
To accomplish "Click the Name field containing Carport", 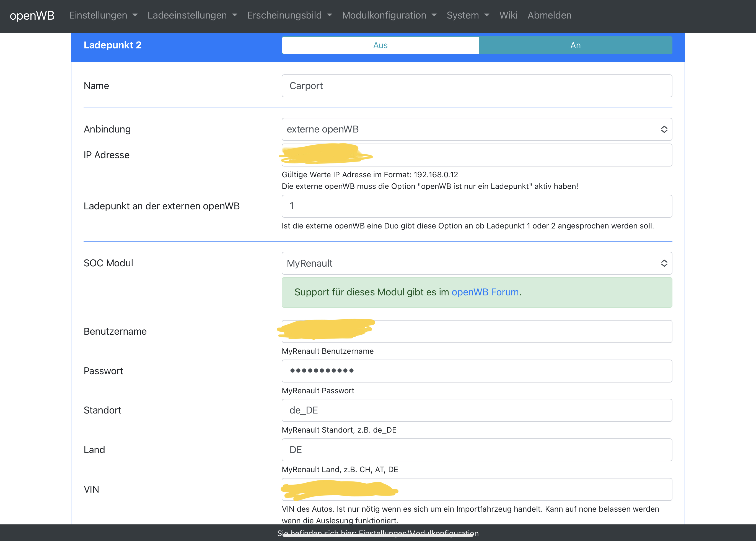I will (x=476, y=86).
